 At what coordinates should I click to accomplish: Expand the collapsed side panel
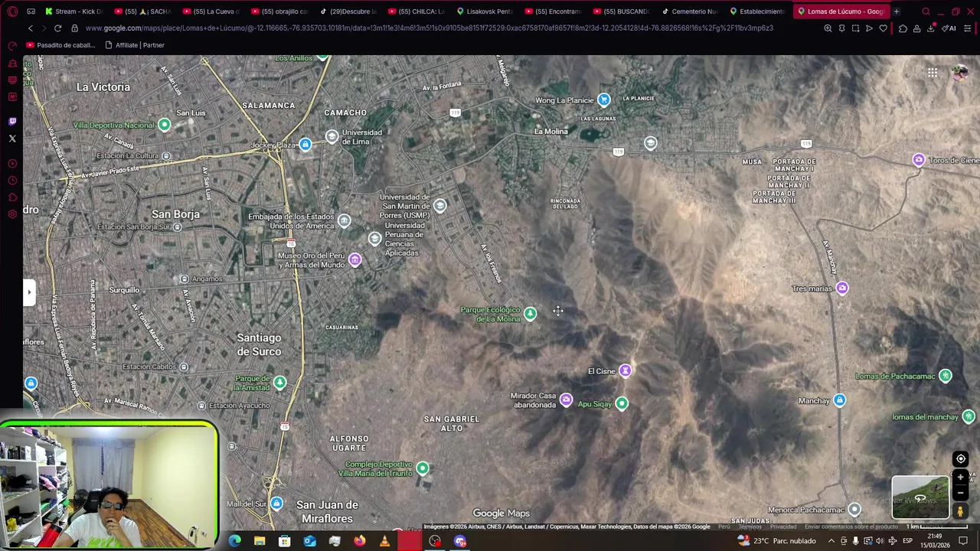coord(29,292)
